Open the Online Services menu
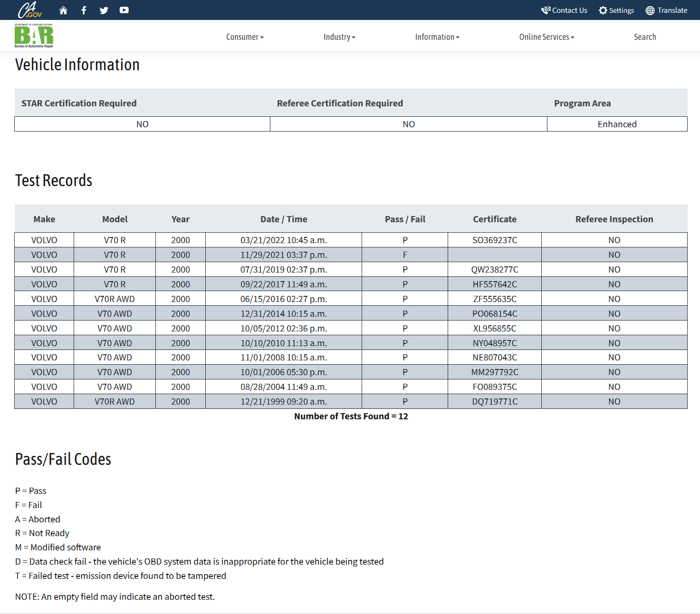 tap(547, 37)
